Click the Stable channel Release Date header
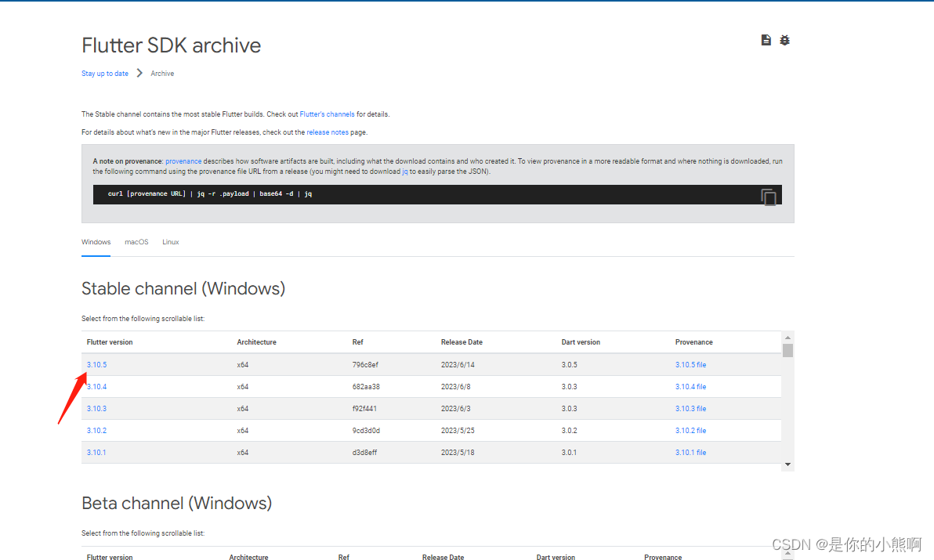Image resolution: width=934 pixels, height=560 pixels. (462, 342)
